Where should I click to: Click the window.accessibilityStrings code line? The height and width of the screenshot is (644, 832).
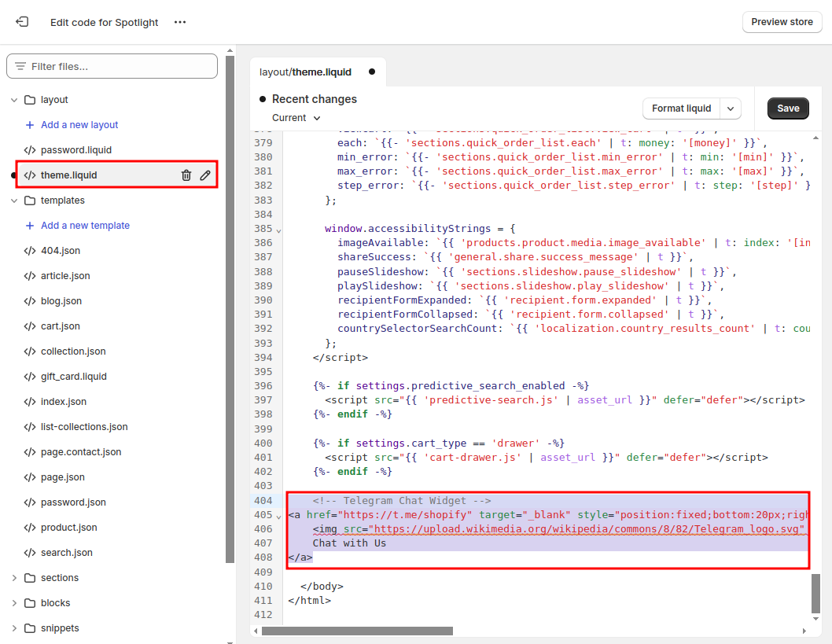click(x=420, y=229)
